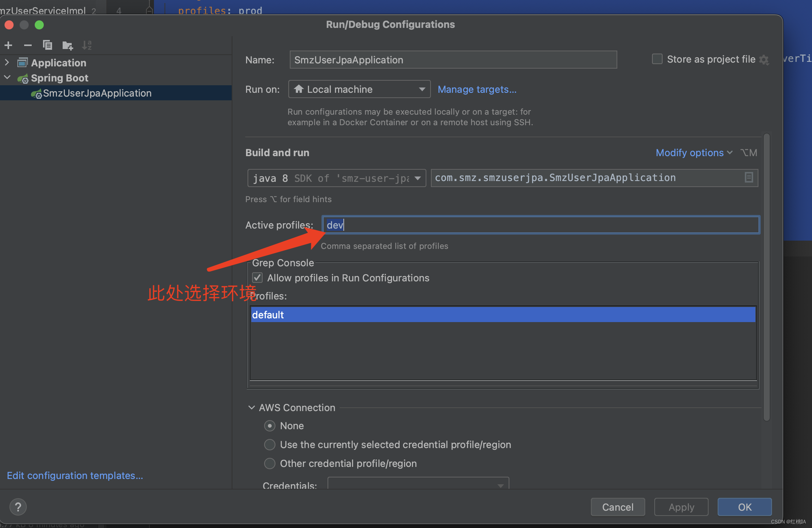The height and width of the screenshot is (528, 812).
Task: Open the java 8 SDK dropdown
Action: (418, 178)
